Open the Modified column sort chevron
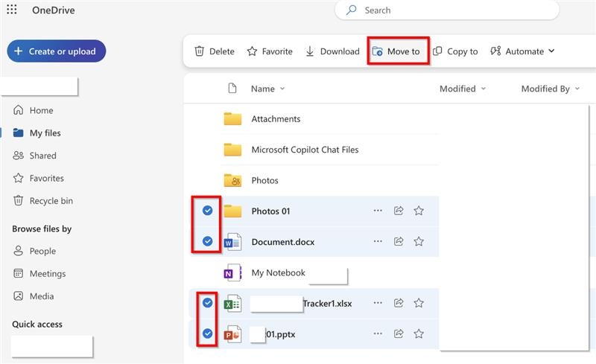The height and width of the screenshot is (364, 596). tap(483, 89)
